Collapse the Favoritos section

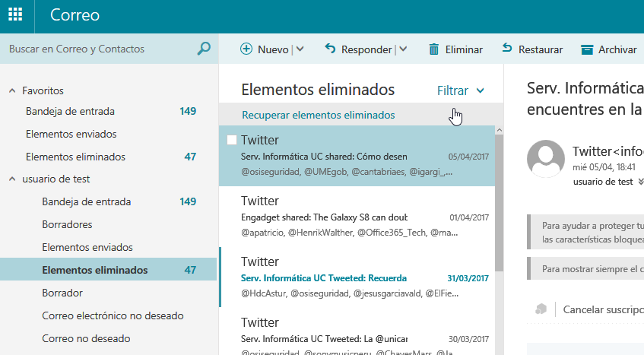pos(12,90)
